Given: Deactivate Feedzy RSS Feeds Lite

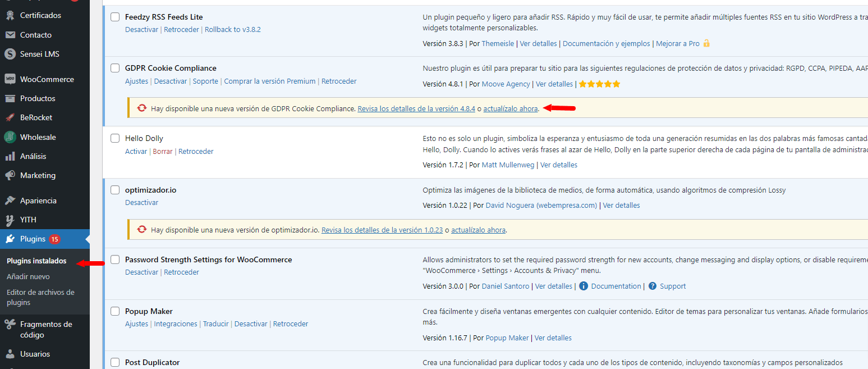Looking at the screenshot, I should (x=141, y=29).
